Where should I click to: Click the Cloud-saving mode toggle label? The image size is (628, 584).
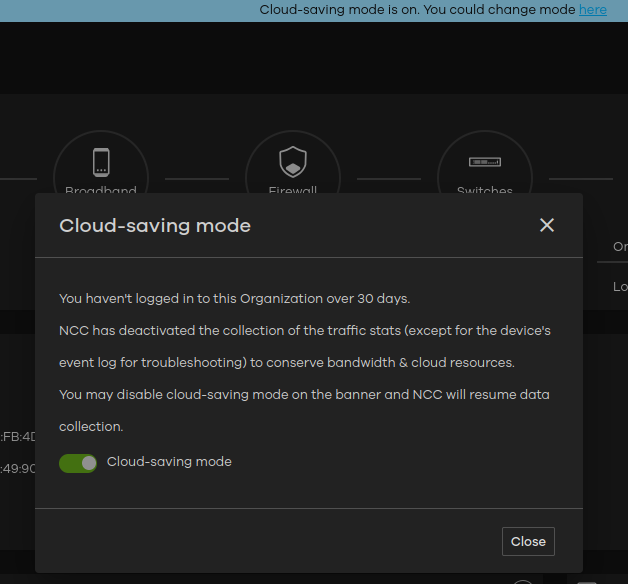point(169,462)
